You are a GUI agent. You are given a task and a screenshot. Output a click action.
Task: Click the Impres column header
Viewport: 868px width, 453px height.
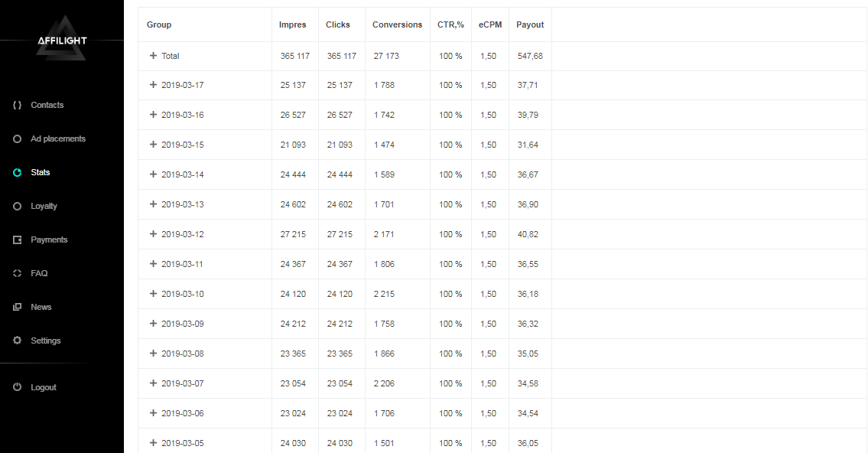coord(292,24)
